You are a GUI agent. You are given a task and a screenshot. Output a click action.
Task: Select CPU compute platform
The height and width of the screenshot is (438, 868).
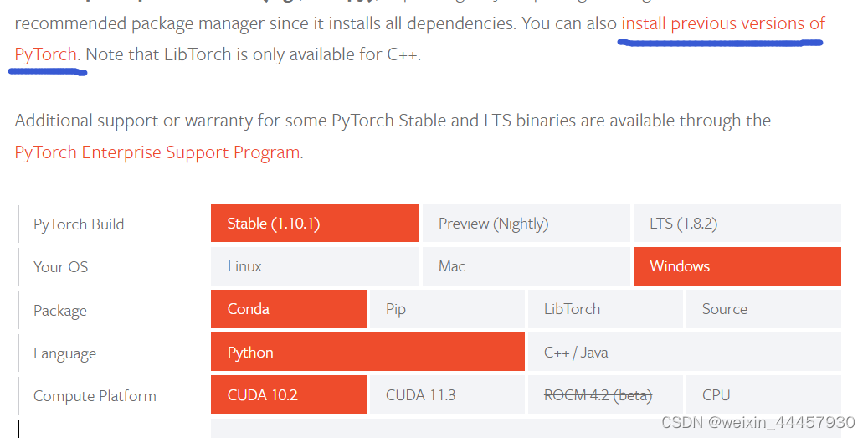[763, 394]
